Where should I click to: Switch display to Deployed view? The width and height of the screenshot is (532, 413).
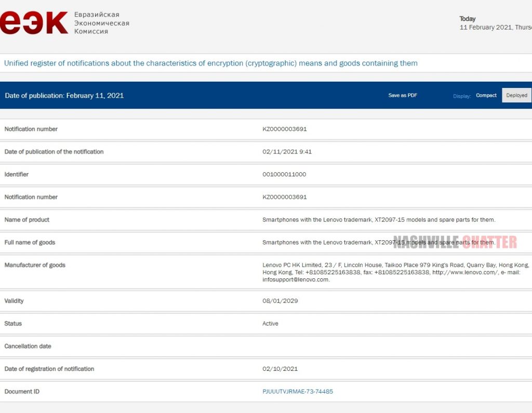pyautogui.click(x=516, y=95)
